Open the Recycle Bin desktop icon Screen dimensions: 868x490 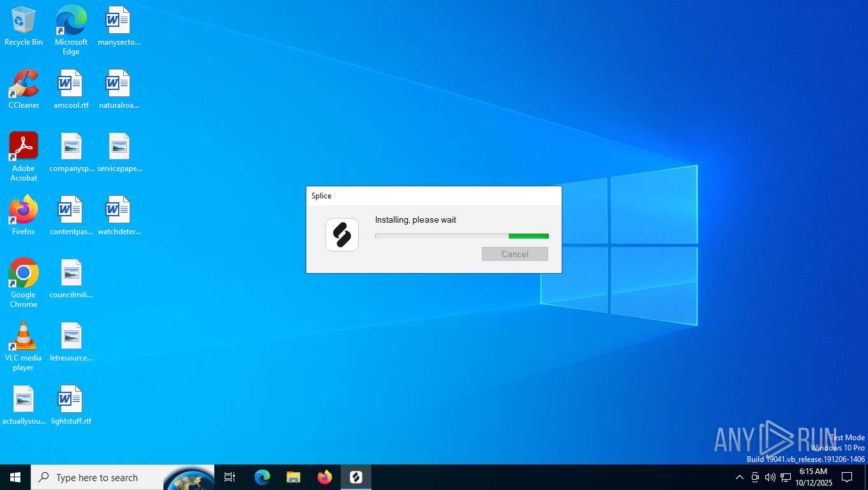(24, 26)
